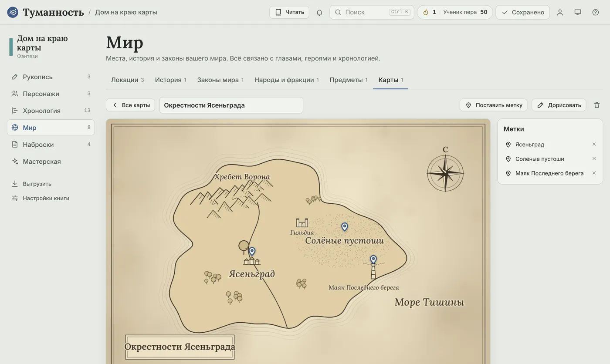Select the Карты tab
Image resolution: width=610 pixels, height=364 pixels.
click(x=390, y=80)
